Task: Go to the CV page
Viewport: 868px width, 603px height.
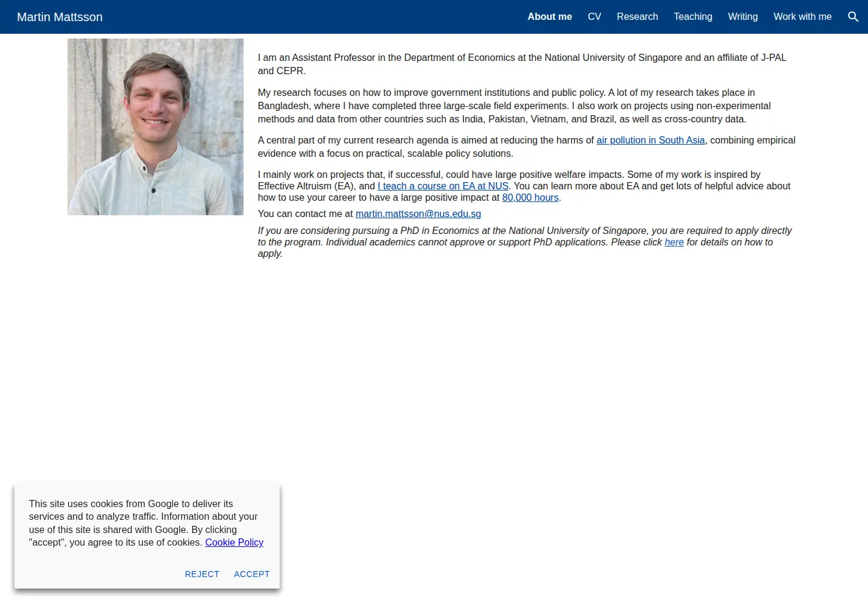Action: (x=594, y=17)
